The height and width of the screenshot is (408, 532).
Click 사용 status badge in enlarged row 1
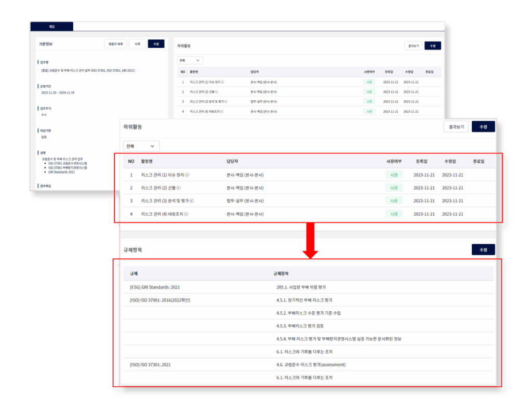pyautogui.click(x=394, y=175)
